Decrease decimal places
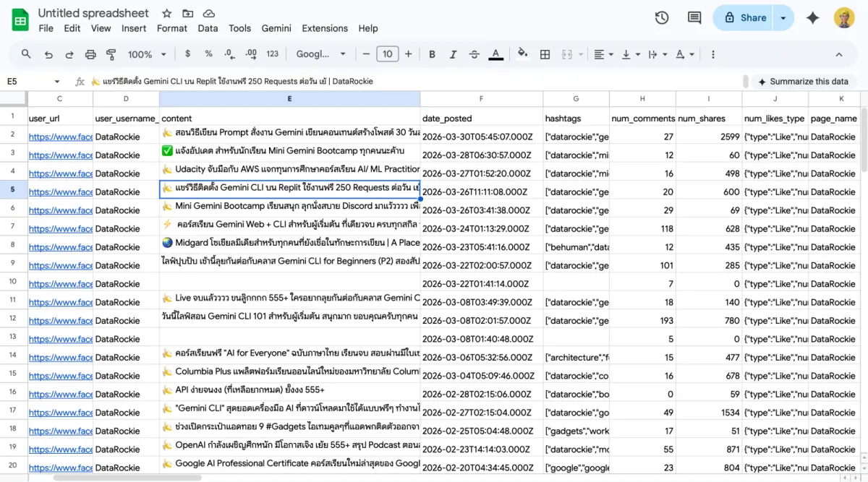 [229, 53]
